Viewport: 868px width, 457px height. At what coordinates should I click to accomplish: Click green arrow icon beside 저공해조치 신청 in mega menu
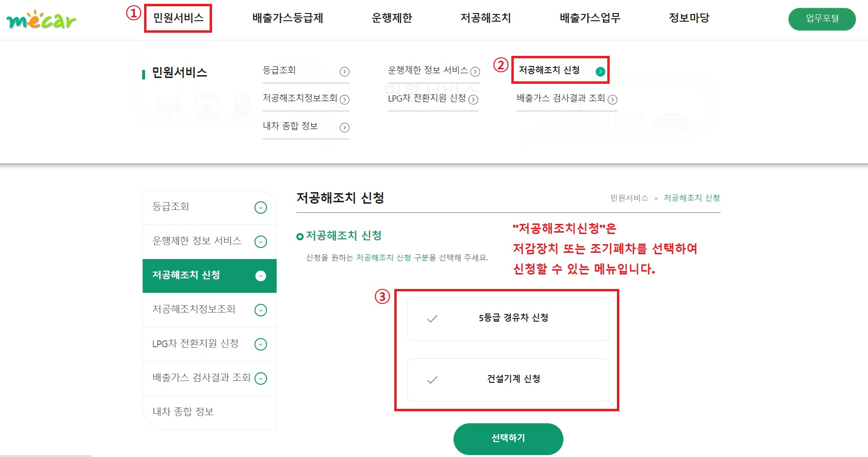tap(601, 72)
